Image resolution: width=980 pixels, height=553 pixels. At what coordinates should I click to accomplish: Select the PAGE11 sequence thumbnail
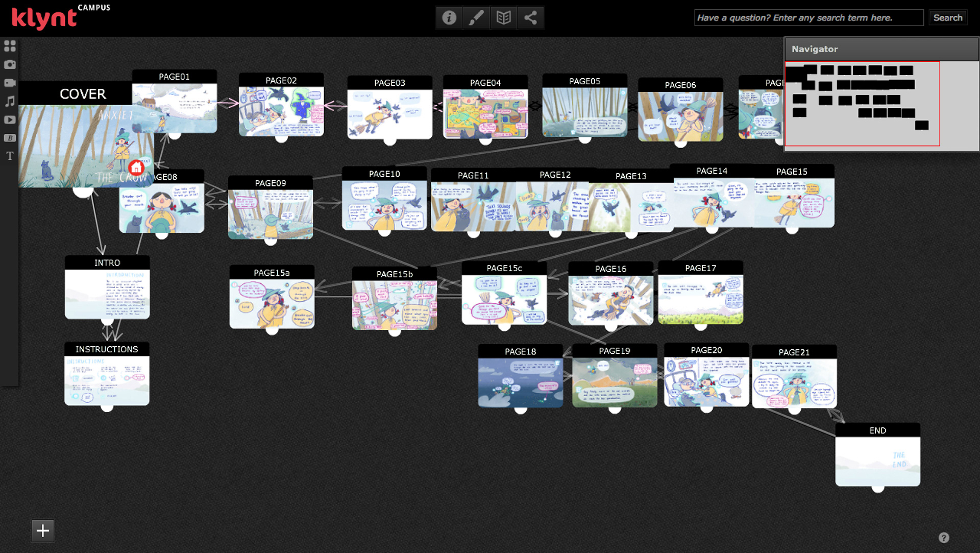pos(473,206)
